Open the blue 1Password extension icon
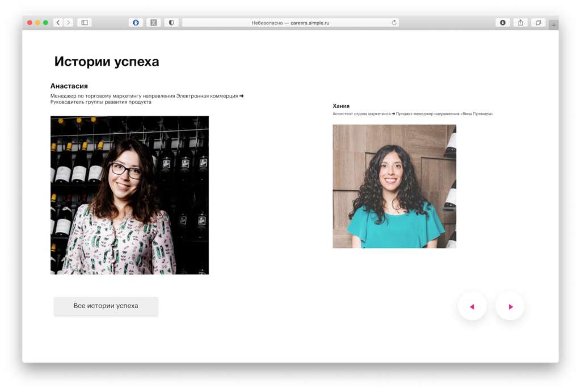 pyautogui.click(x=136, y=23)
